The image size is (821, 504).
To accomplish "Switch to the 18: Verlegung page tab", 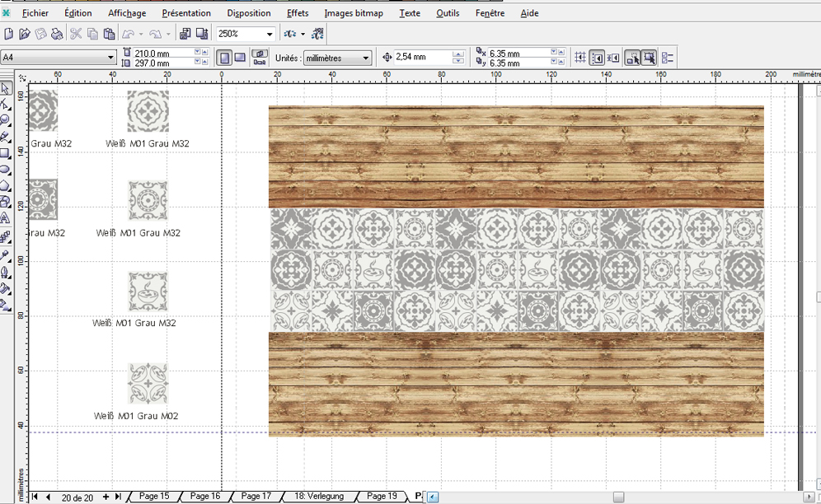I will [x=319, y=496].
